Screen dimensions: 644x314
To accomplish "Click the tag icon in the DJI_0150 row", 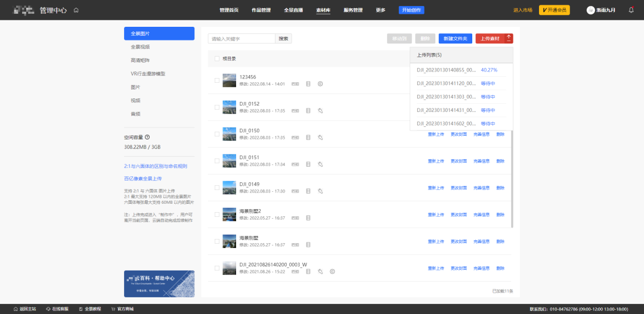I will pos(320,138).
